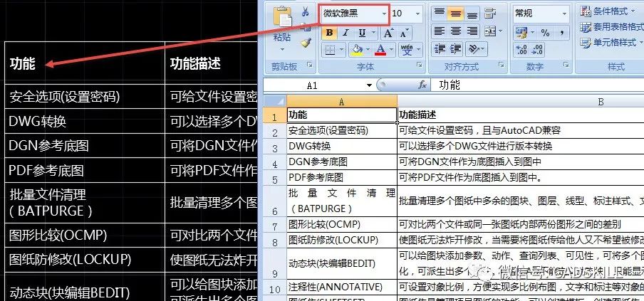Screen dimensions: 644x301
Task: Click the formula bar showing 功能
Action: [537, 85]
